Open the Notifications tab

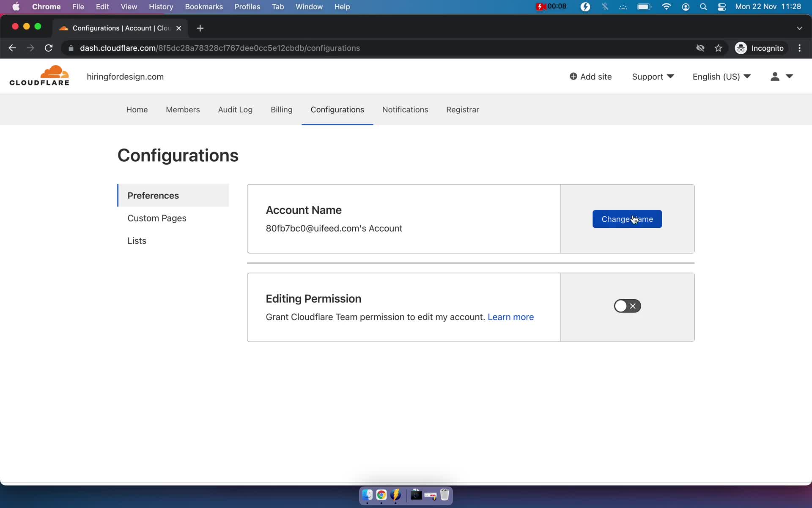[405, 110]
